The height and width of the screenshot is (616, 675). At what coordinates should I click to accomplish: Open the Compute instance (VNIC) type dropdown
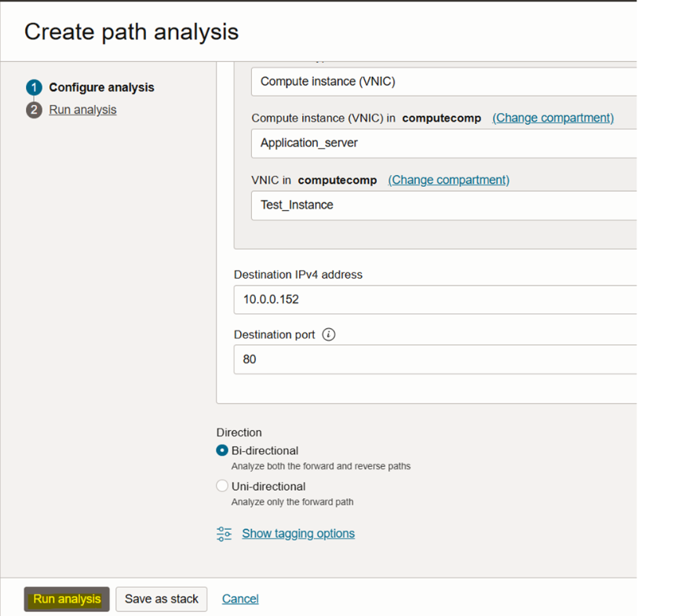pyautogui.click(x=443, y=82)
